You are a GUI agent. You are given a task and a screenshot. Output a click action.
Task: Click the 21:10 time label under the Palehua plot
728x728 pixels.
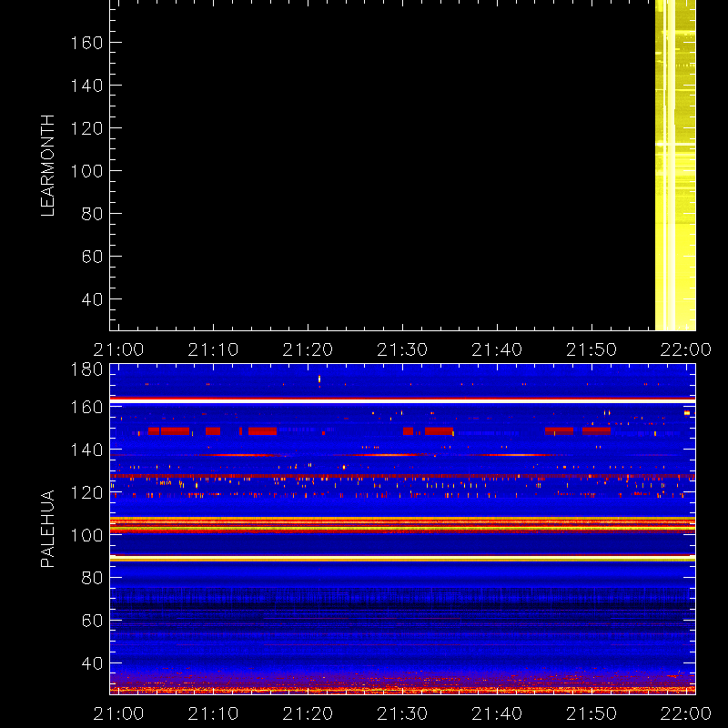click(213, 713)
